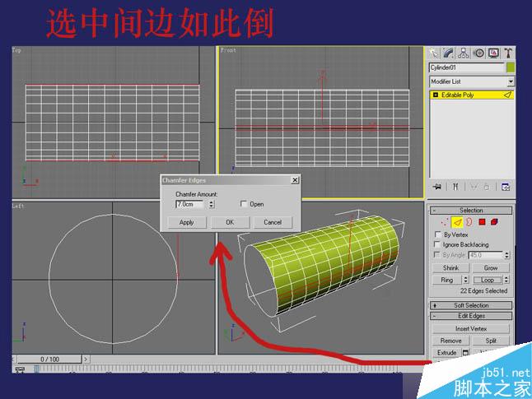Collapse the Selection rollout

click(x=471, y=210)
